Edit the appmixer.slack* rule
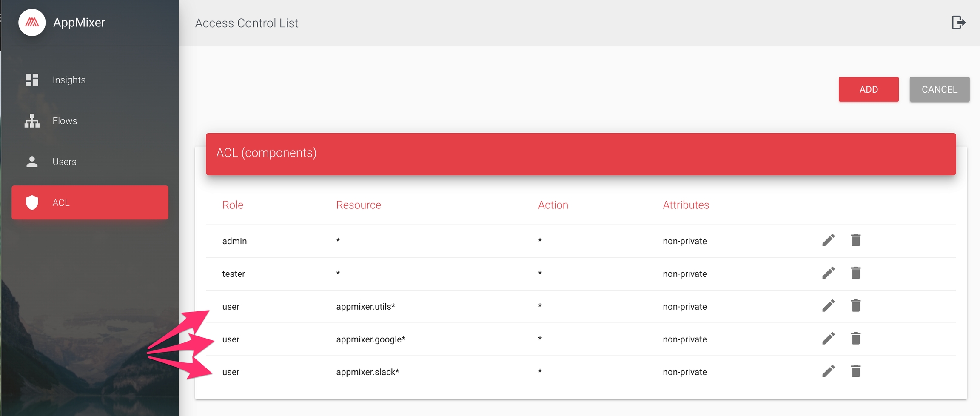980x416 pixels. [x=828, y=371]
